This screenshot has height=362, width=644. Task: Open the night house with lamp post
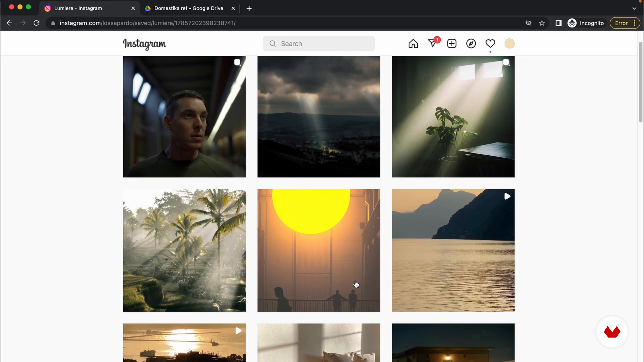tap(453, 343)
